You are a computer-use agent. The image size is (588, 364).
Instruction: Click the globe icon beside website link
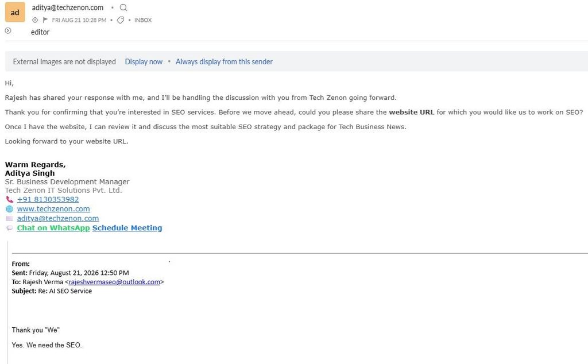(9, 209)
